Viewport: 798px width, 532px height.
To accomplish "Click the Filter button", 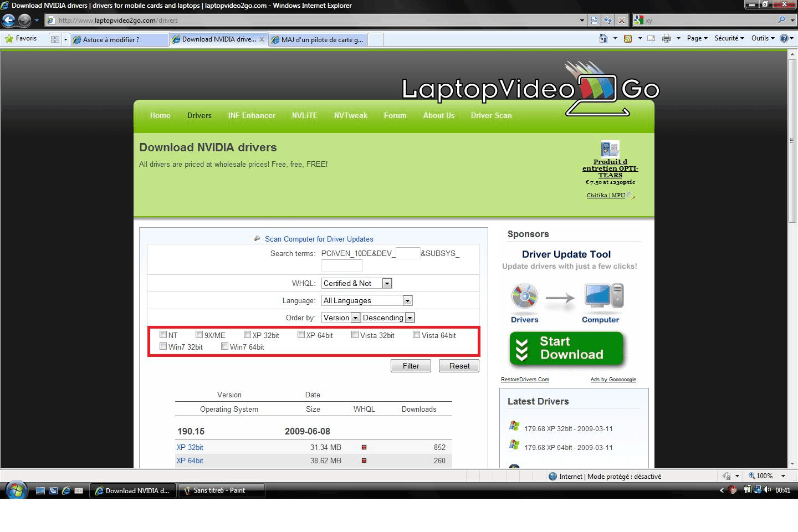I will (411, 366).
